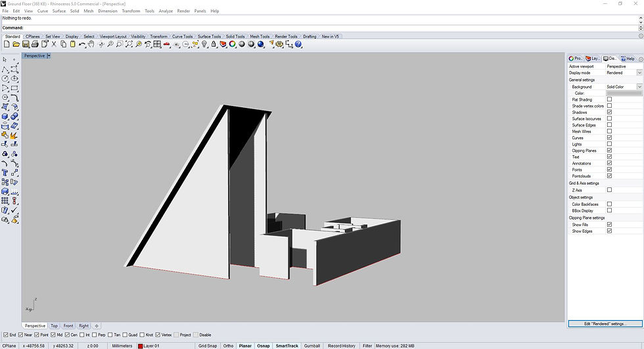Toggle the Curves checkbox
Screen dimensions: 644x349
pos(610,137)
